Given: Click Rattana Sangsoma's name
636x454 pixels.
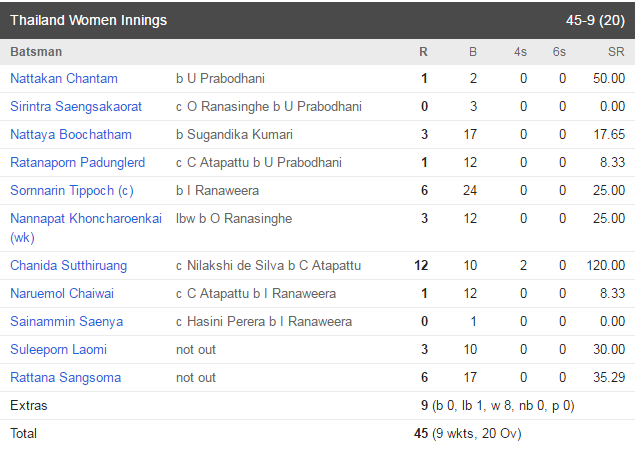Looking at the screenshot, I should point(66,377).
